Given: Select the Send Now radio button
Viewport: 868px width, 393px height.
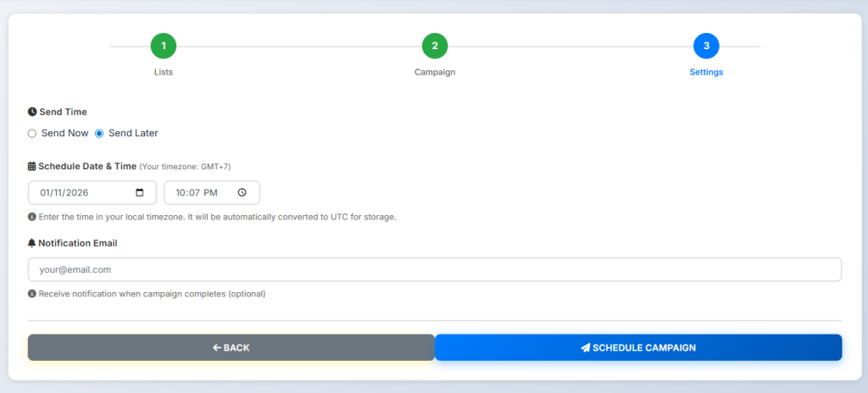Looking at the screenshot, I should click(32, 133).
